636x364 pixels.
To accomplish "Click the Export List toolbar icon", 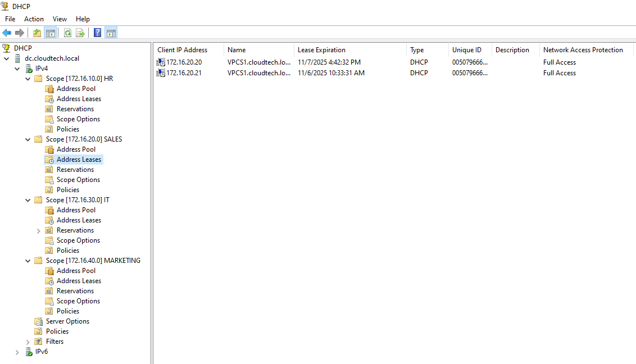I will tap(80, 33).
